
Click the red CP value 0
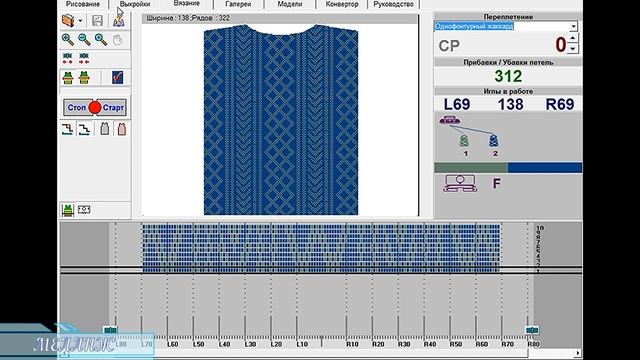[560, 44]
